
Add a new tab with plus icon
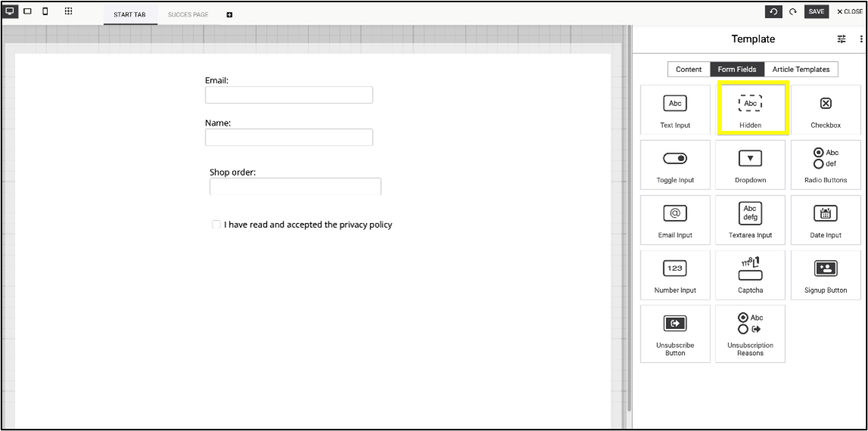point(229,15)
